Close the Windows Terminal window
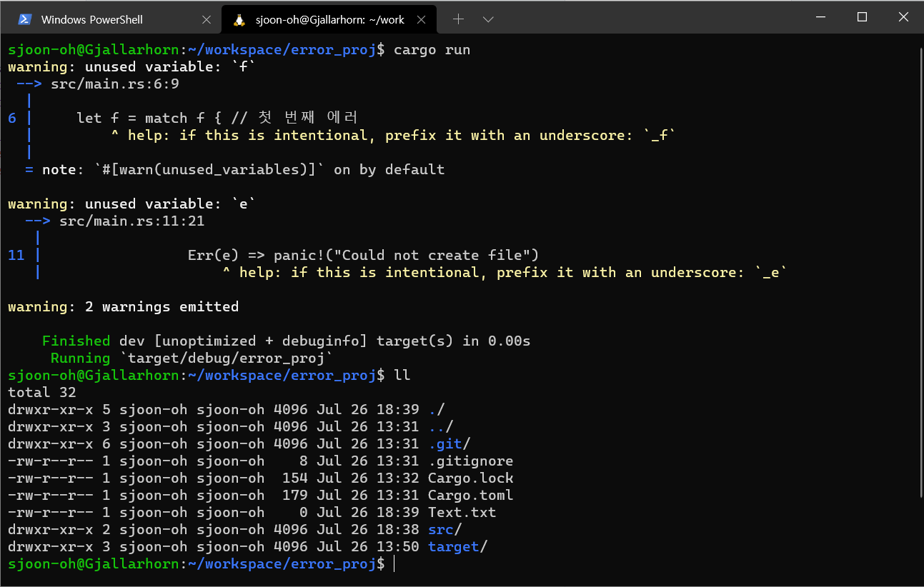 pos(903,17)
